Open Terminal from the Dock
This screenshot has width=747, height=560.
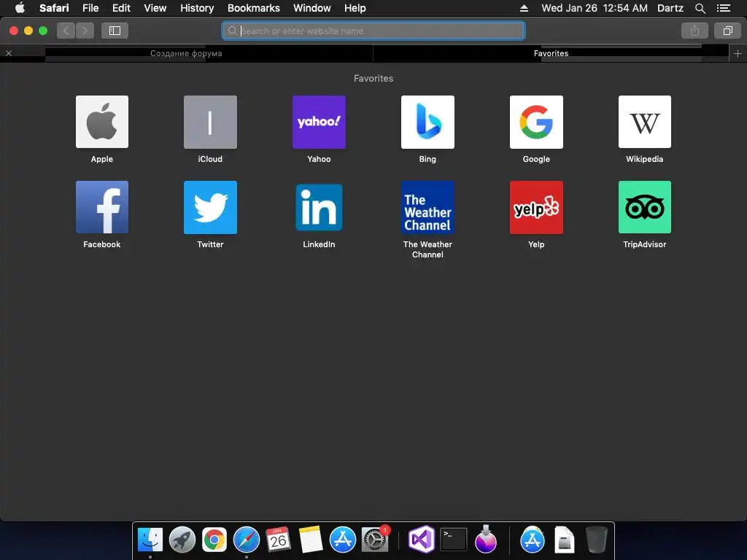454,540
